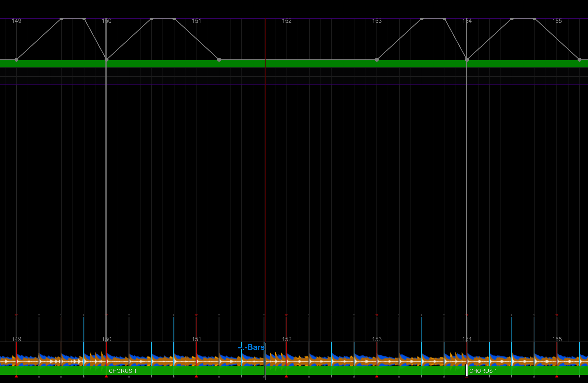The width and height of the screenshot is (588, 383).
Task: Click the red downbeat triangle below bar 153
Action: click(377, 376)
